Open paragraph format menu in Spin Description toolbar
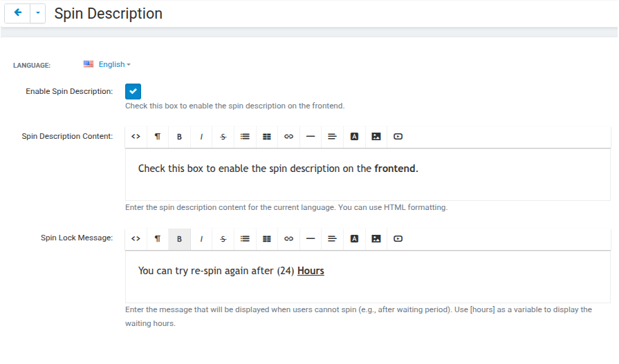Image resolution: width=619 pixels, height=364 pixels. pos(158,137)
